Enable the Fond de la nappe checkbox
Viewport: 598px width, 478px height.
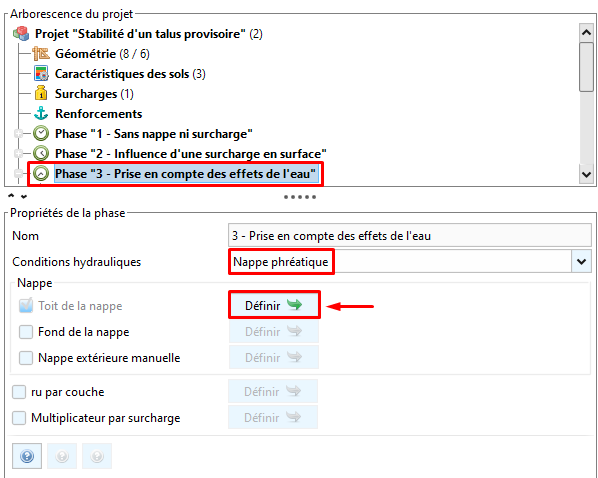click(x=26, y=332)
